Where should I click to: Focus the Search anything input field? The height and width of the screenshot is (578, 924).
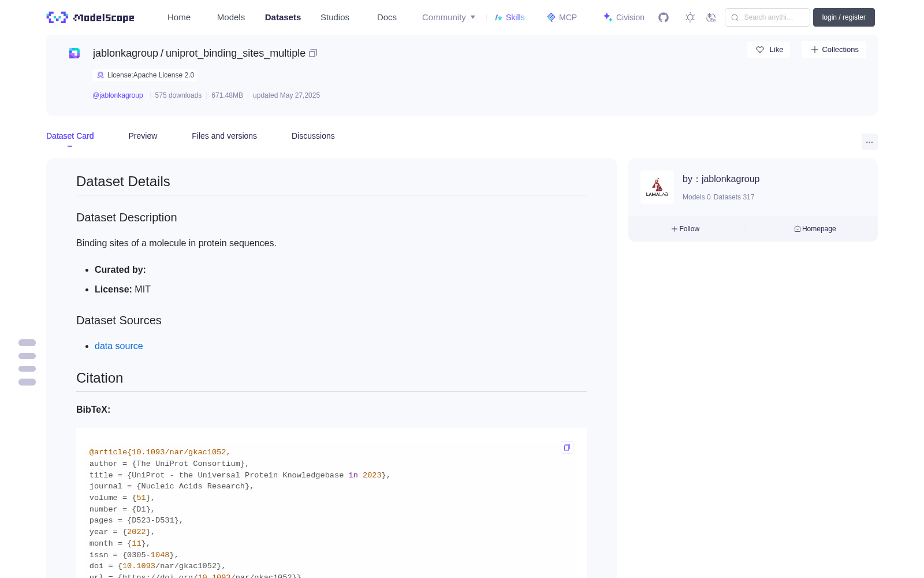coord(767,17)
